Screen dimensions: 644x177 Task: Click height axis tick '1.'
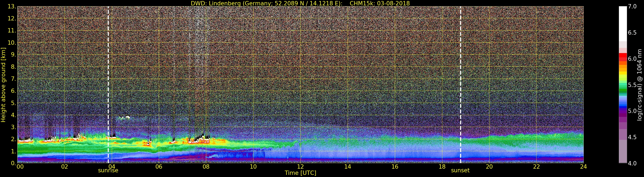pos(14,151)
